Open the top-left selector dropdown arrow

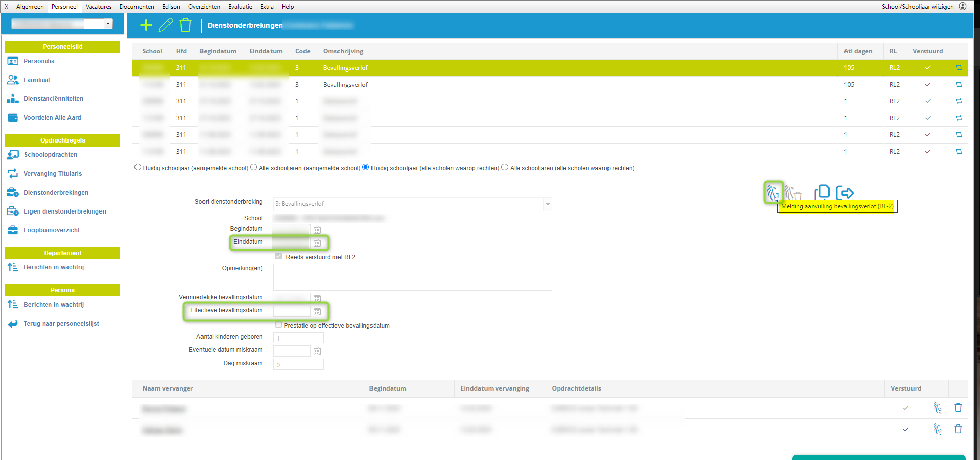[108, 24]
